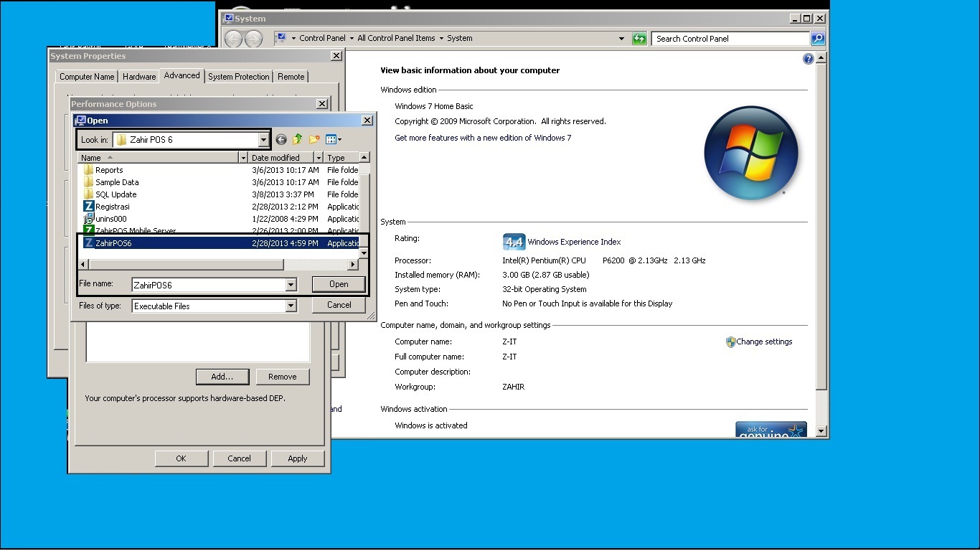This screenshot has height=551, width=980.
Task: Switch to the Computer Name tab
Action: click(87, 77)
